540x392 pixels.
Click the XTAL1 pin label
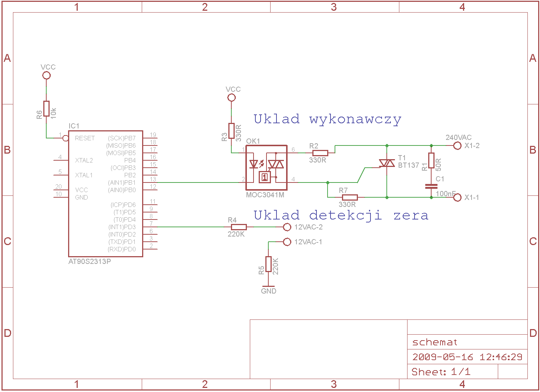[x=84, y=175]
